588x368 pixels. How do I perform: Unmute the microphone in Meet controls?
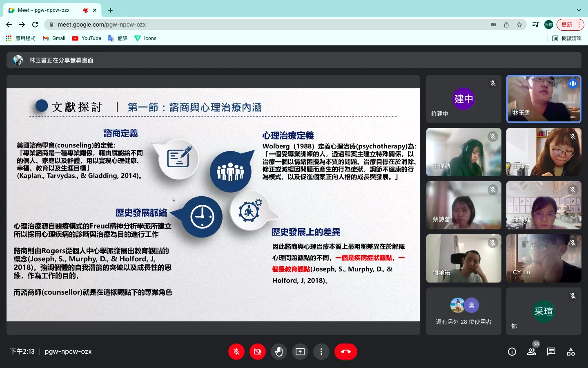coord(236,352)
